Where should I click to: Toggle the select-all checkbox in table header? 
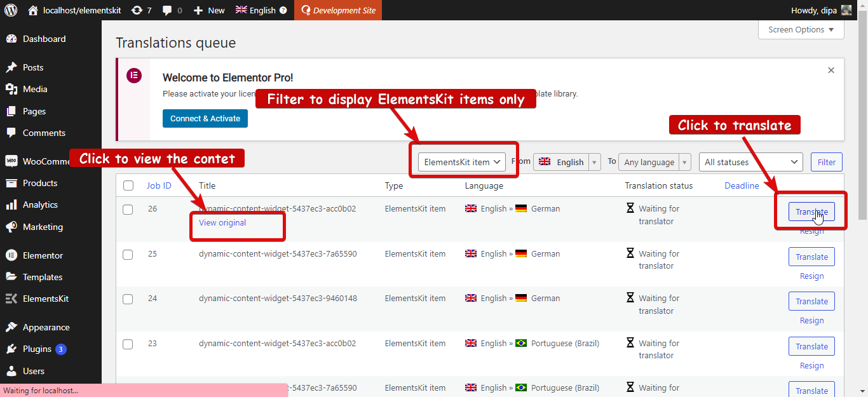click(x=128, y=185)
